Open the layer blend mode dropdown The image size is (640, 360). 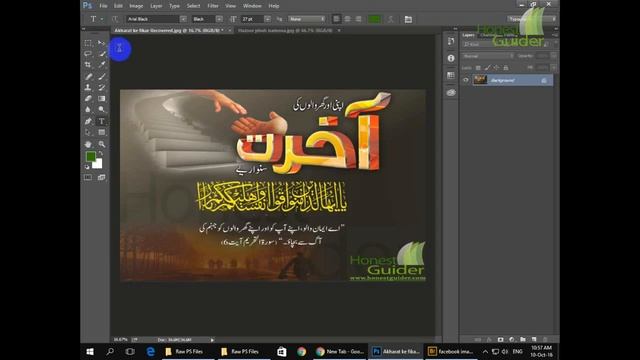[488, 56]
